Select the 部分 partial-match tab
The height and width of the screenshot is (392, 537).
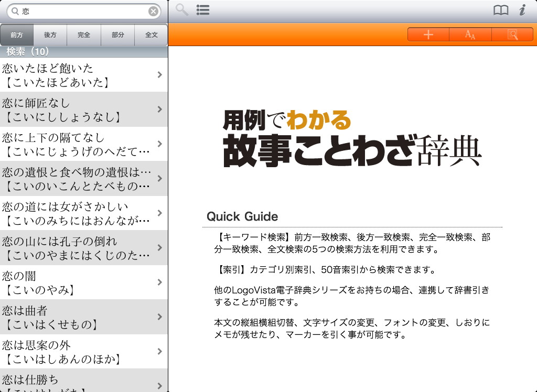pos(118,35)
